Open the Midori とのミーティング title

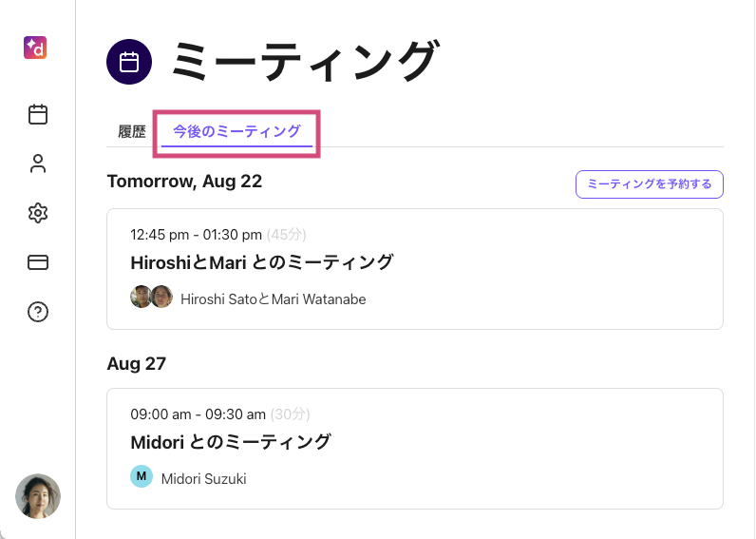(230, 442)
